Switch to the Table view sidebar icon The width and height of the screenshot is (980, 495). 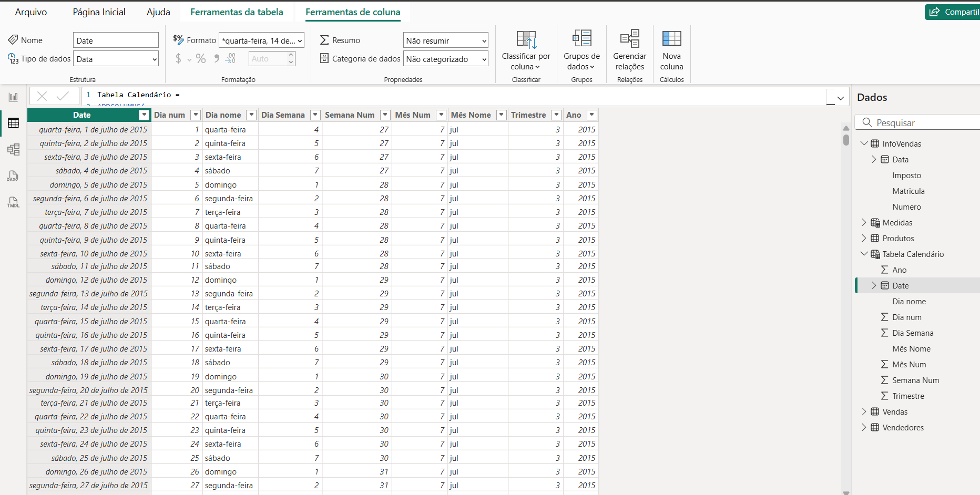pyautogui.click(x=13, y=123)
